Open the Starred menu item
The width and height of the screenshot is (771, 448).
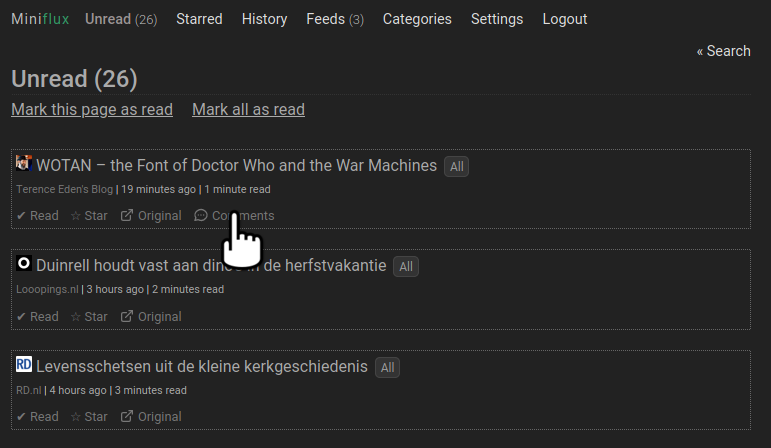(x=199, y=19)
